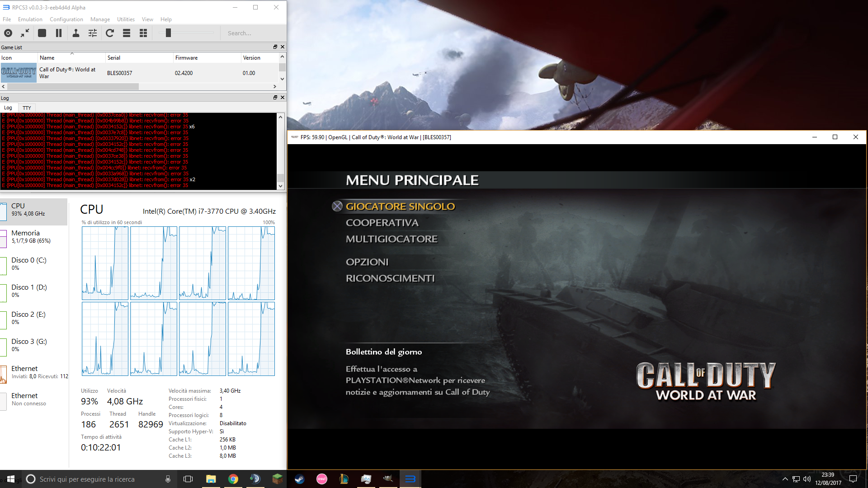This screenshot has width=868, height=488.
Task: Toggle fullscreen with the arrows icon
Action: 25,33
